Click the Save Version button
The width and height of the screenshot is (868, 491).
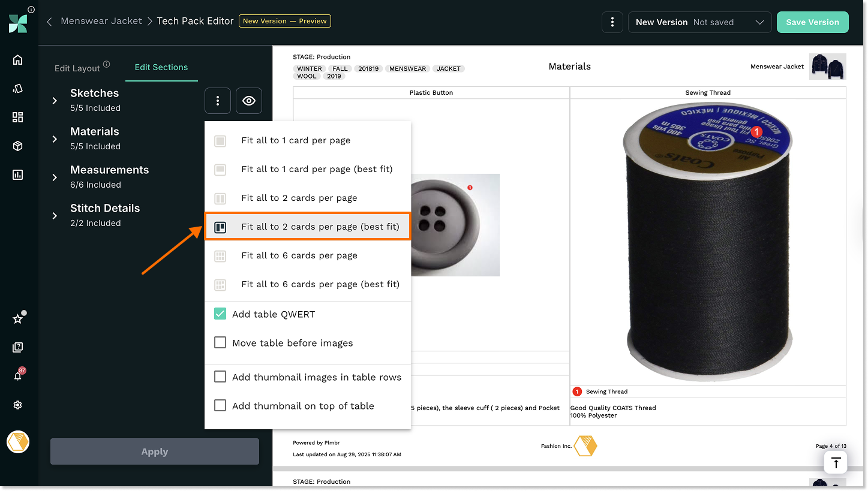point(812,22)
